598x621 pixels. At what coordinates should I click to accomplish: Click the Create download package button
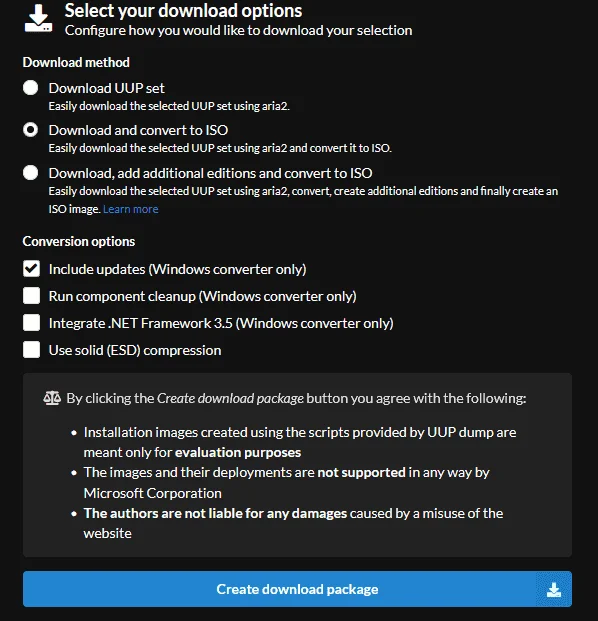[297, 589]
